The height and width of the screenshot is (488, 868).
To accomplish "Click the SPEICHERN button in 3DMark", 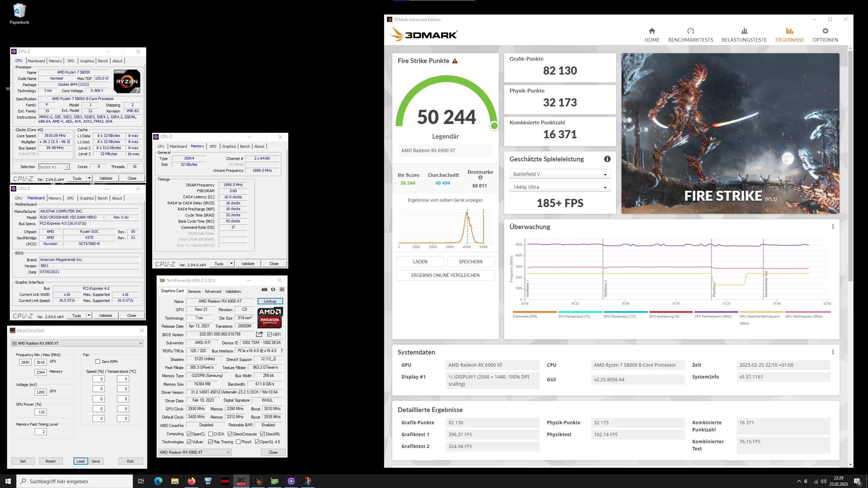I will click(x=471, y=262).
